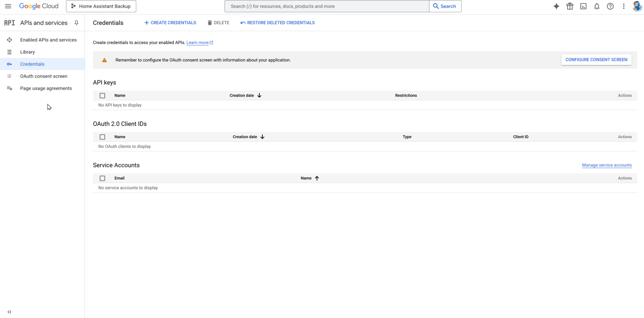Viewport: 644px width, 318px height.
Task: Open the gift free trial icon
Action: click(570, 6)
